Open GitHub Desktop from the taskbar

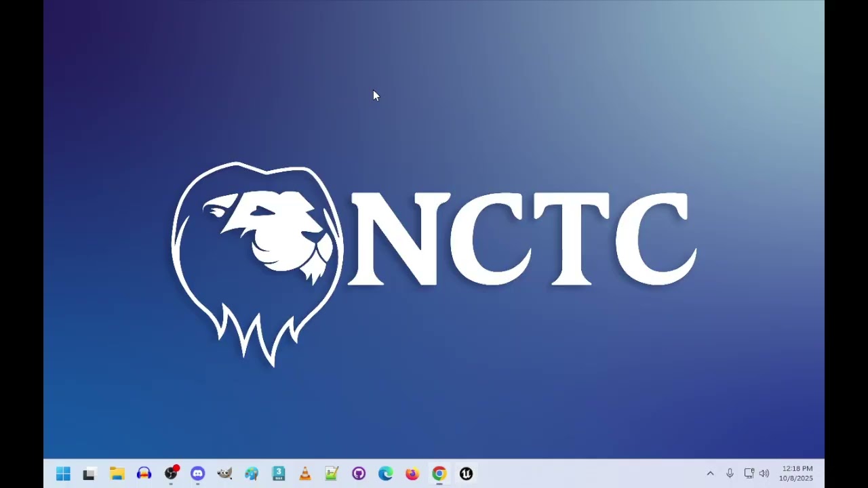click(359, 474)
